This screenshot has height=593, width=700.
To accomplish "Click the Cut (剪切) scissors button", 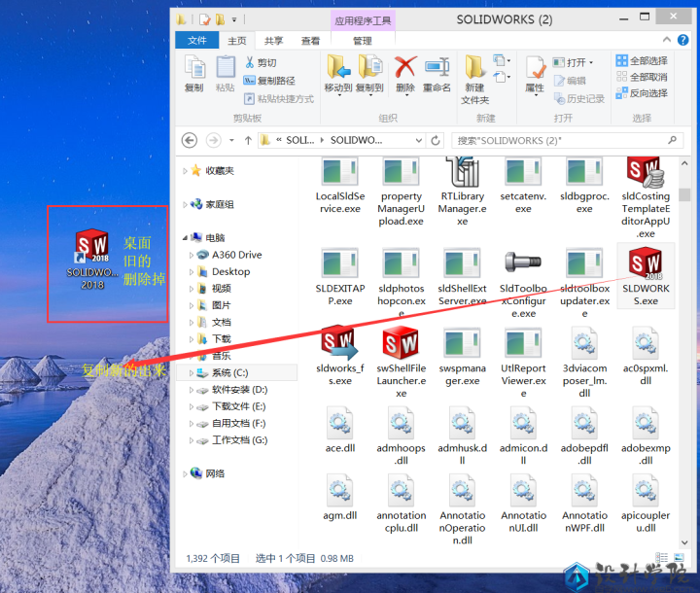I will [x=251, y=62].
